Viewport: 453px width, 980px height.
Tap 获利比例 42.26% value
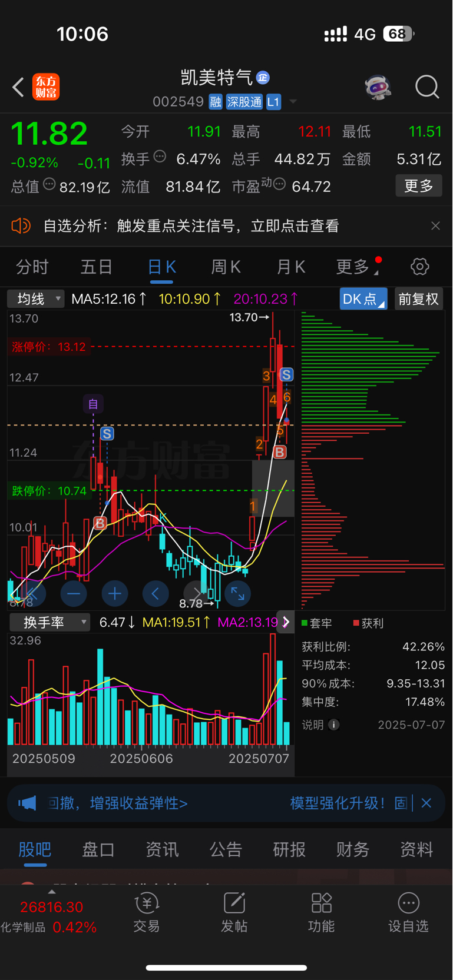pyautogui.click(x=424, y=647)
